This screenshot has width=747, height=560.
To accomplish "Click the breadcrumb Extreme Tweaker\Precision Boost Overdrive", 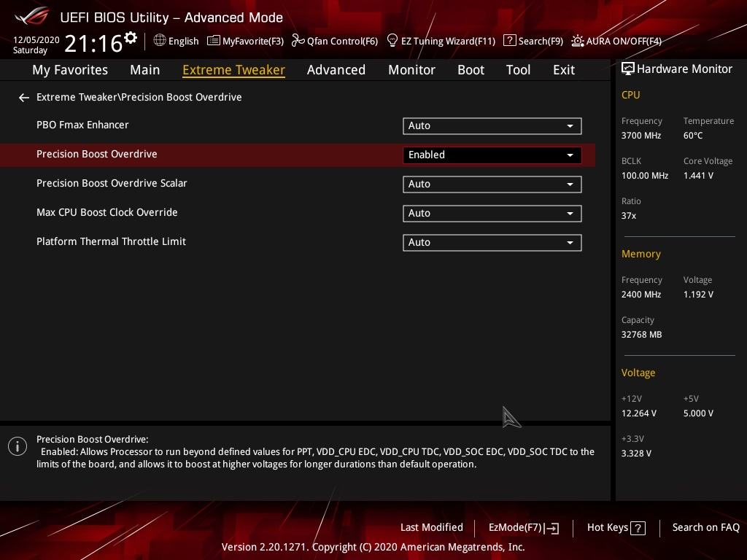I will [139, 97].
